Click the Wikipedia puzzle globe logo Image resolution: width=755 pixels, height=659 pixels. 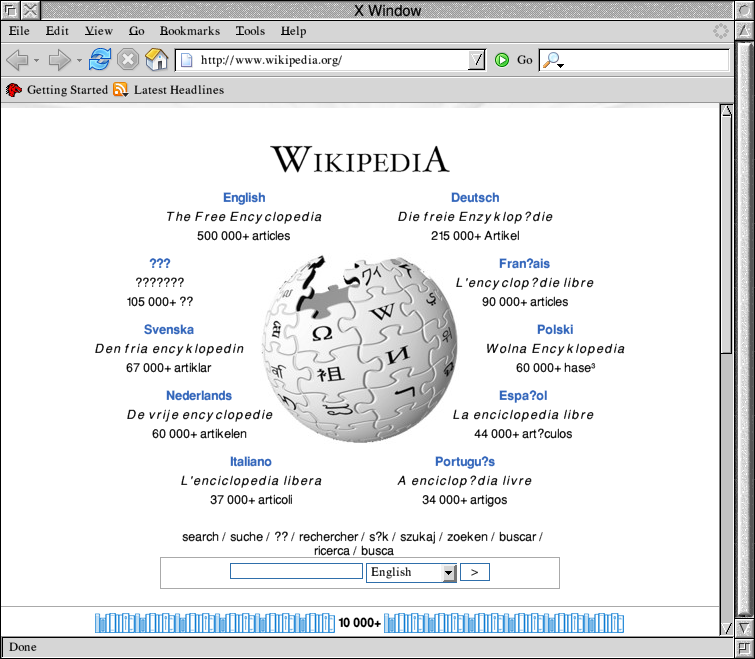pyautogui.click(x=360, y=350)
